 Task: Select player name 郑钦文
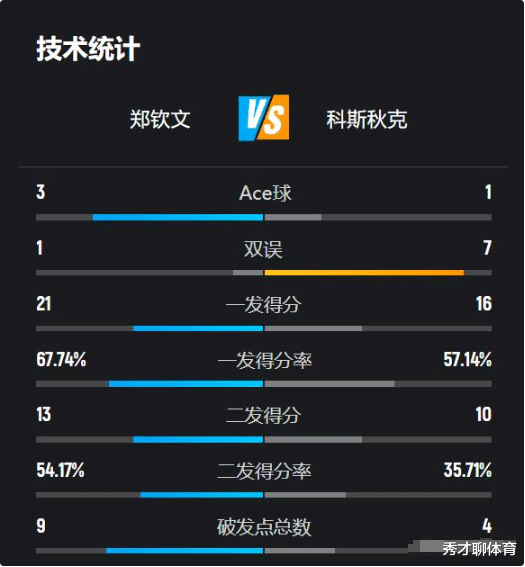[x=160, y=119]
